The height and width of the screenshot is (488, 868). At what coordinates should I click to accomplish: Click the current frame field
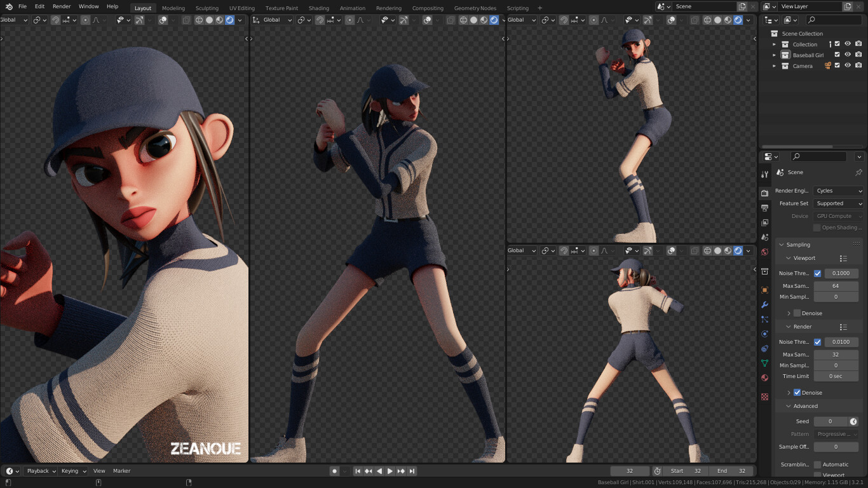630,471
